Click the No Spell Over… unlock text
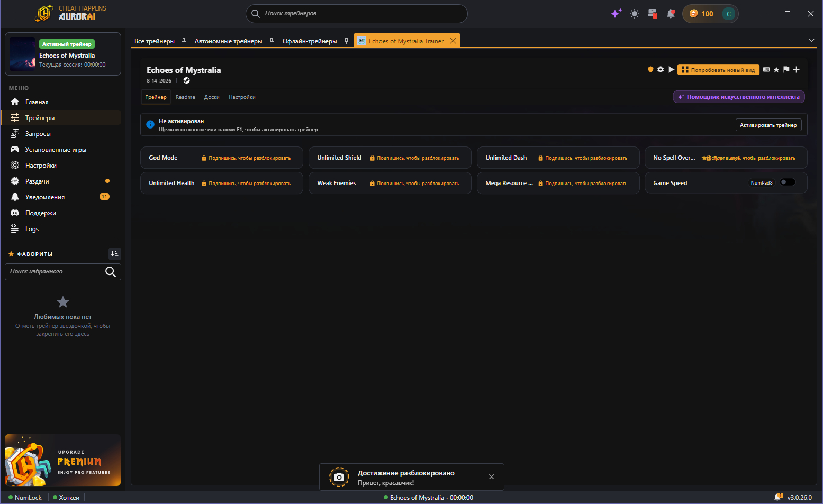This screenshot has height=504, width=823. coord(748,158)
